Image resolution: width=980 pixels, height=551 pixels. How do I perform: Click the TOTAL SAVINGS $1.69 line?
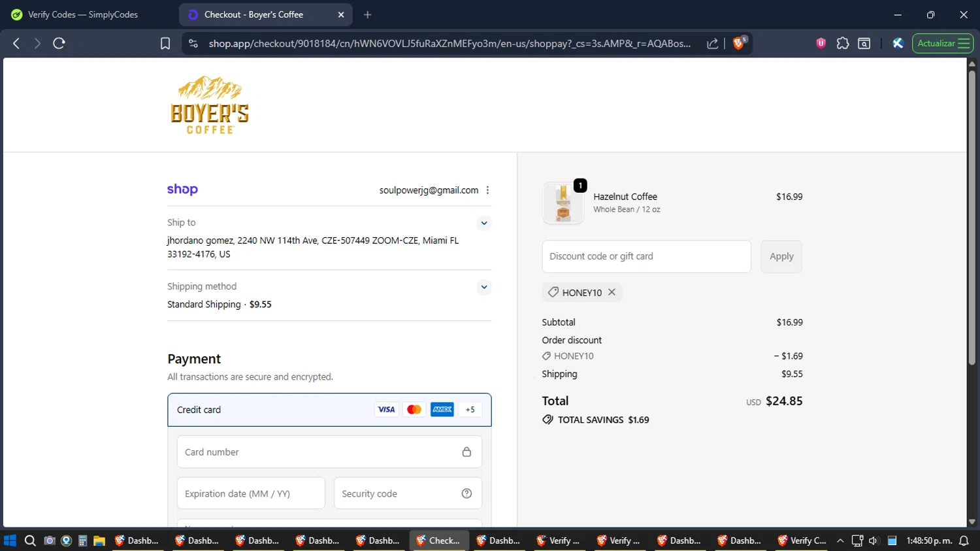point(596,420)
